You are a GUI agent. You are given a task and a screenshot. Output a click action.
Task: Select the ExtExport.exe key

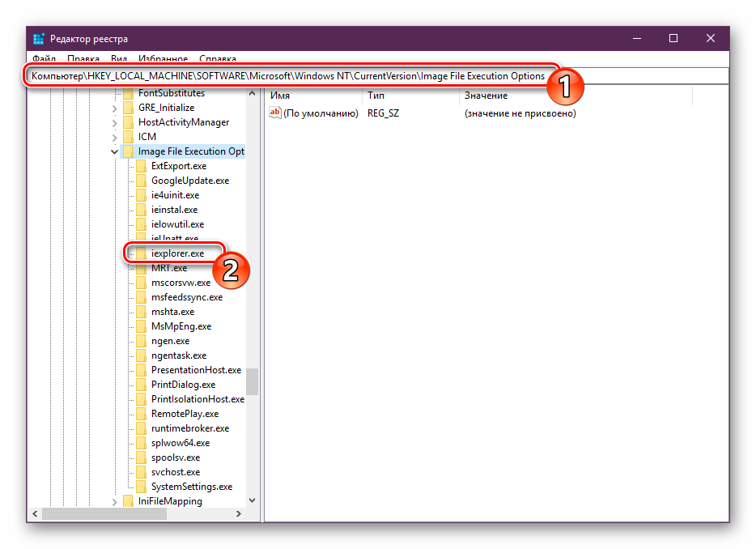(179, 166)
